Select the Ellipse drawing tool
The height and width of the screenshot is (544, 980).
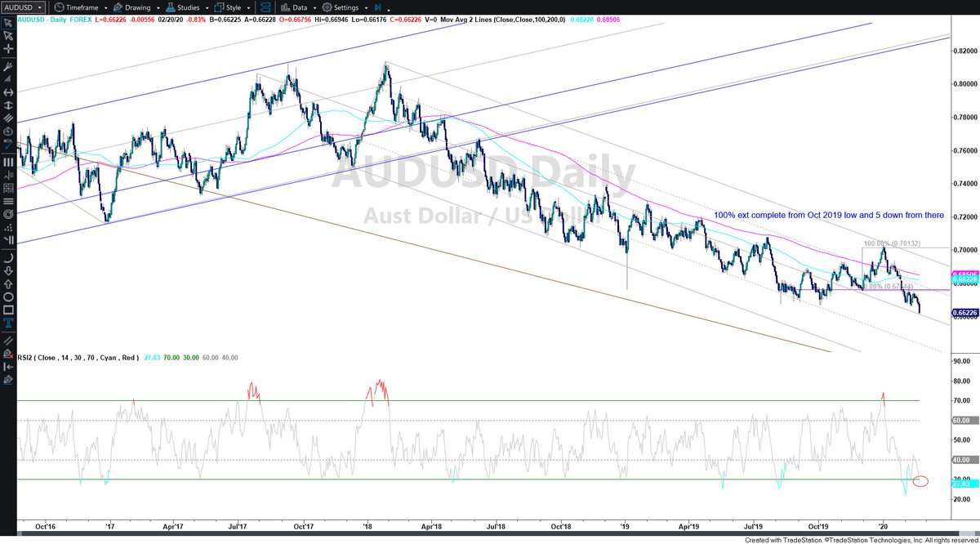[x=9, y=297]
